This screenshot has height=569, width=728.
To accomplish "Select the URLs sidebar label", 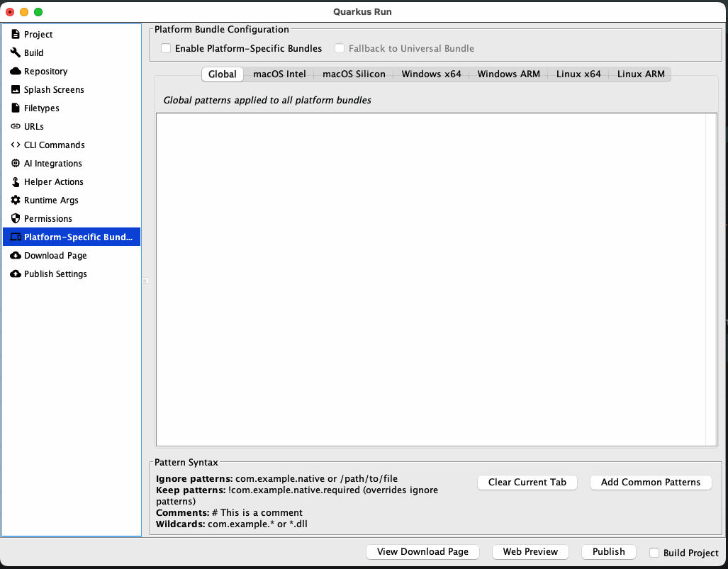I will point(33,126).
